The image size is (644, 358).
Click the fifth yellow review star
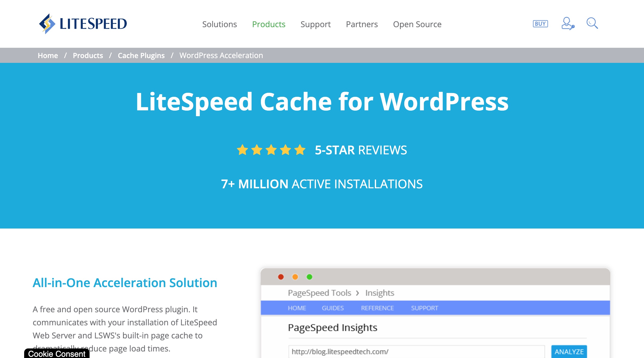(x=300, y=150)
